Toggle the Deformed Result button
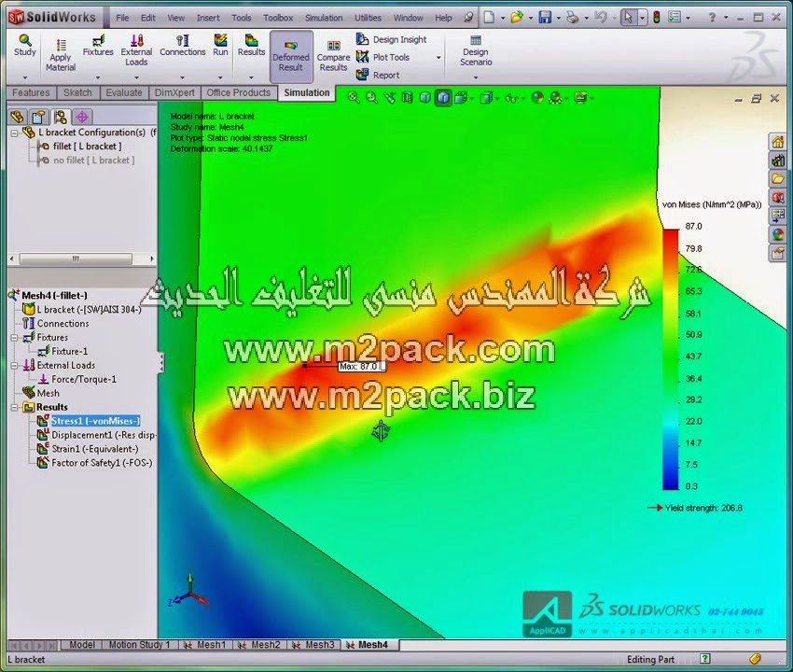 tap(291, 56)
